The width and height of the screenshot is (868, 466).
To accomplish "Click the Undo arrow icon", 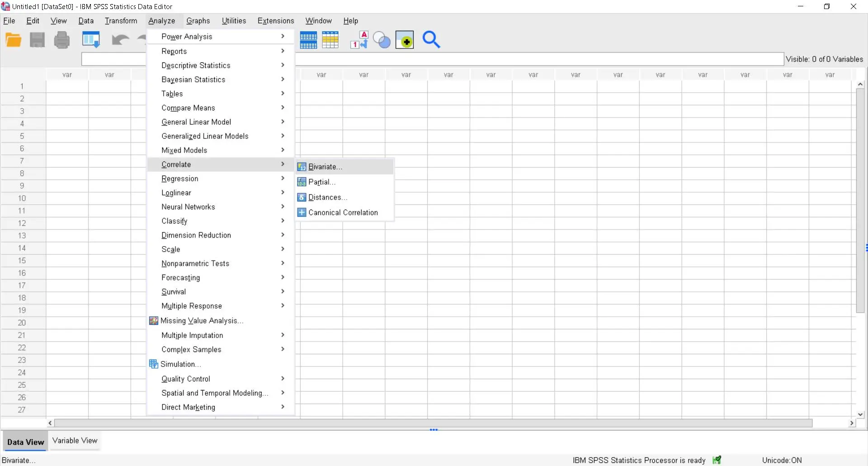I will click(x=120, y=40).
